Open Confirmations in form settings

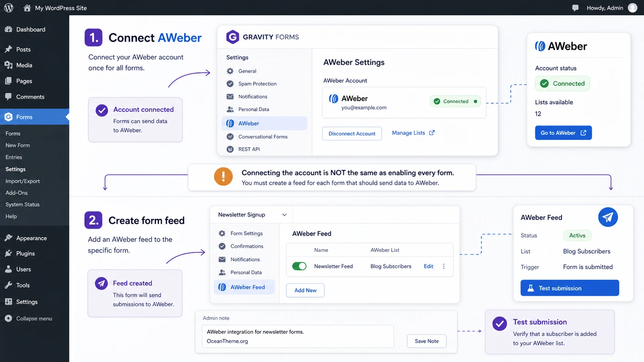pyautogui.click(x=247, y=246)
